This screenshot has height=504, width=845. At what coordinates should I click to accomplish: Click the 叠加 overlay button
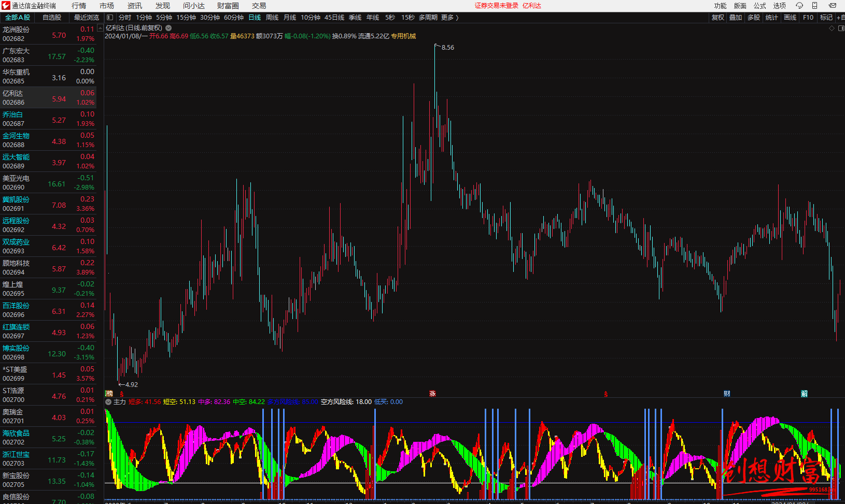click(736, 18)
